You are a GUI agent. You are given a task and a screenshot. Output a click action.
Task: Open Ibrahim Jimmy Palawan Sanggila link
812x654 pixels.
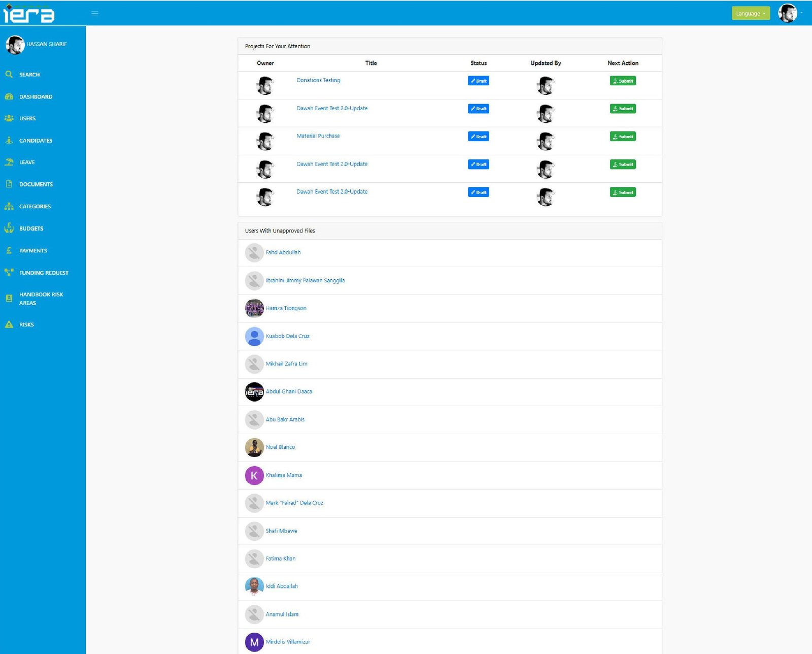tap(305, 280)
